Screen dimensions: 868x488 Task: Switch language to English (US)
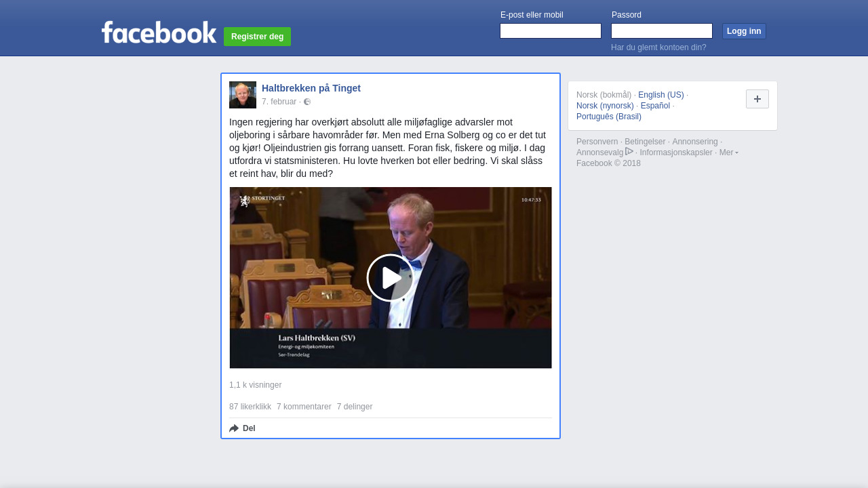tap(660, 95)
